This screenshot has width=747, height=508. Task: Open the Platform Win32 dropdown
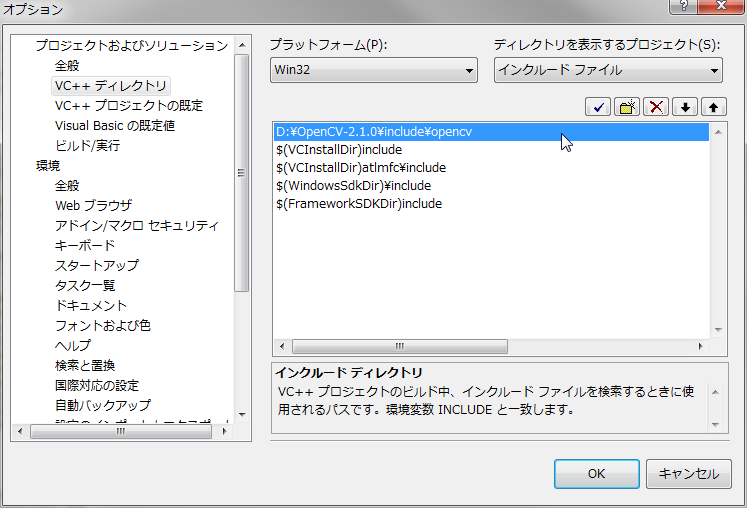tap(374, 70)
